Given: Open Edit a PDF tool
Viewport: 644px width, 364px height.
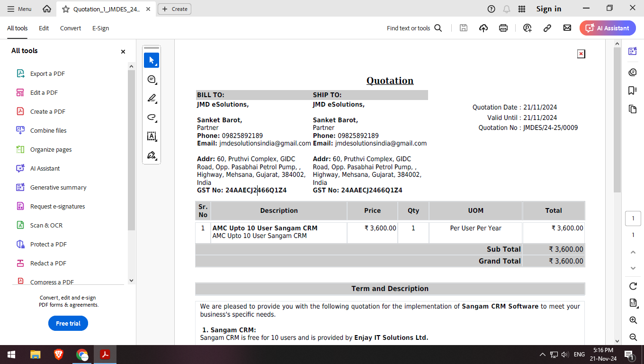Looking at the screenshot, I should pos(44,92).
